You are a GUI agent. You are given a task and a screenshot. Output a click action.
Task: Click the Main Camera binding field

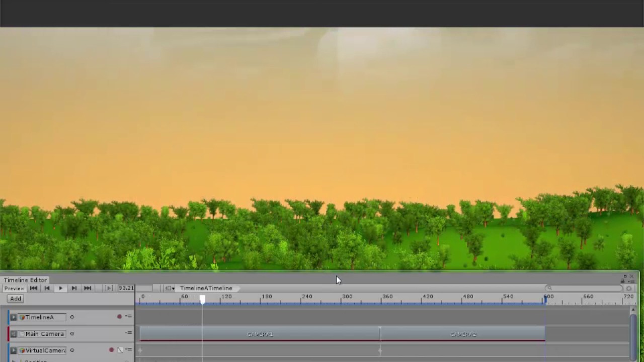click(x=42, y=334)
